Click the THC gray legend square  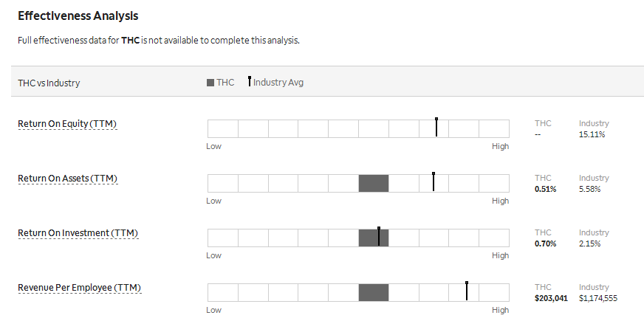click(210, 83)
